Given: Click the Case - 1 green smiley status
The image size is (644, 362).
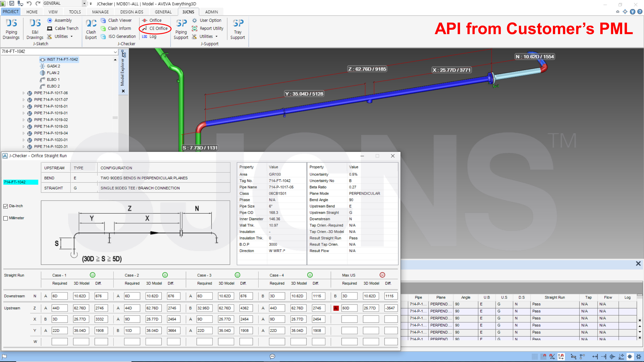Looking at the screenshot, I should point(93,275).
